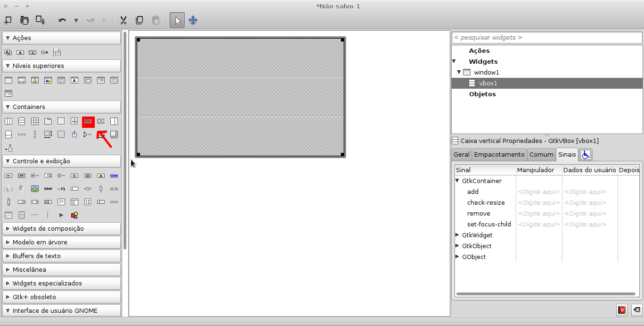Cut the selected widget
The width and height of the screenshot is (644, 326).
pyautogui.click(x=124, y=20)
